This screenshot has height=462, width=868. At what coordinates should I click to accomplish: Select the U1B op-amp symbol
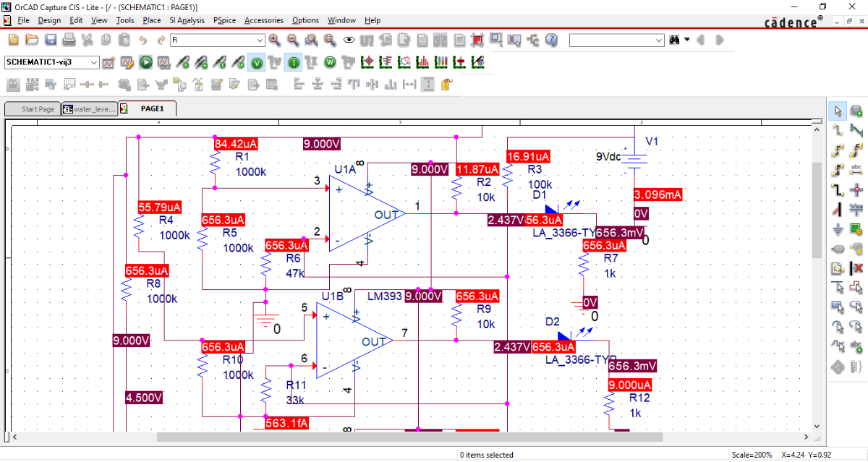(354, 341)
